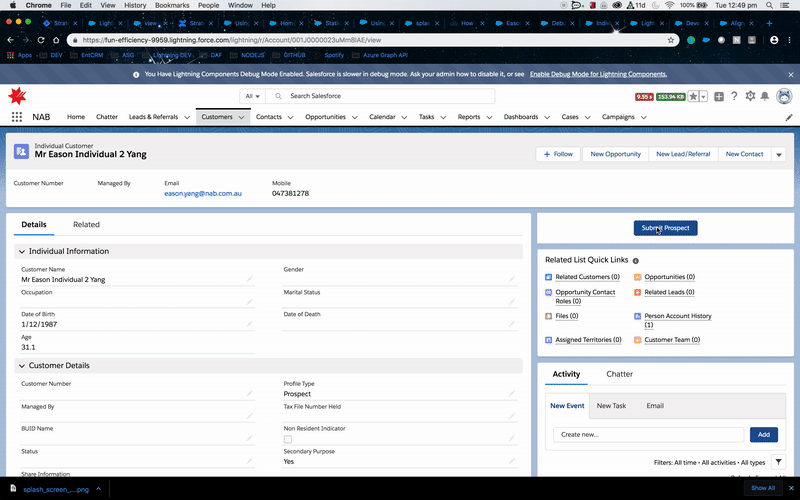Toggle the Non Resident Indicator checkbox
Image resolution: width=800 pixels, height=500 pixels.
288,439
